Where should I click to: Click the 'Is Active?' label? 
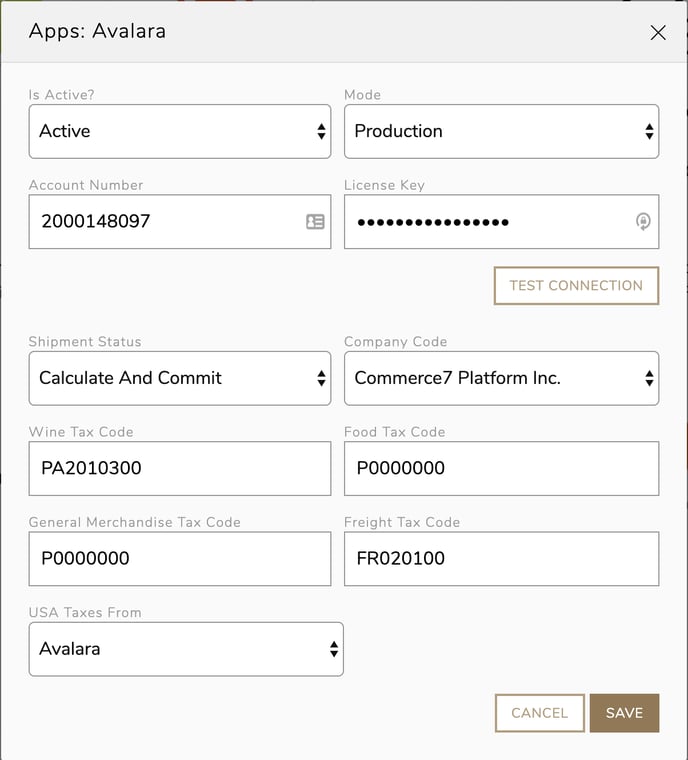(x=62, y=95)
